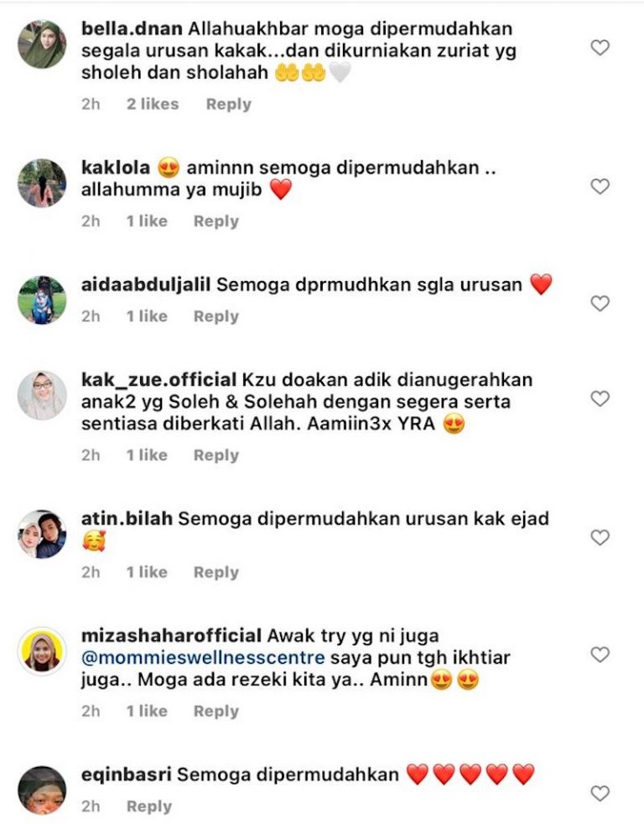Open bella.dnan's profile picture
The width and height of the screenshot is (644, 824).
[42, 44]
